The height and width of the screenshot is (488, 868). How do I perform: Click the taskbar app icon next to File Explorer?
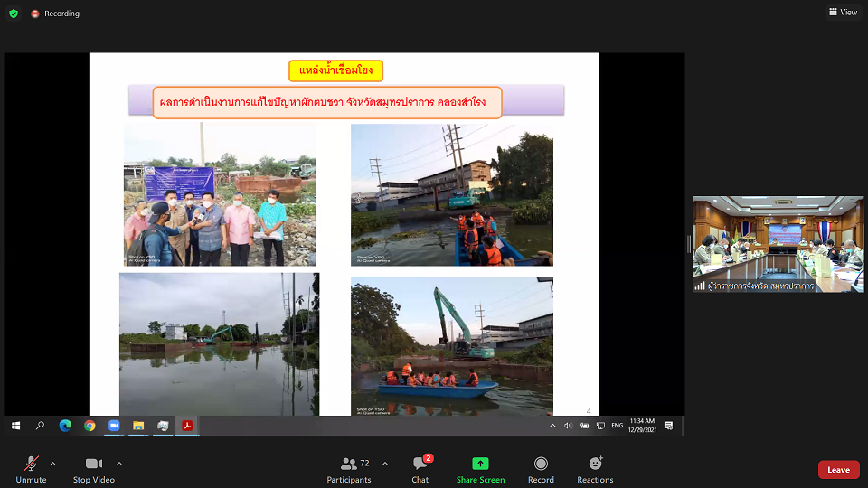(x=163, y=426)
